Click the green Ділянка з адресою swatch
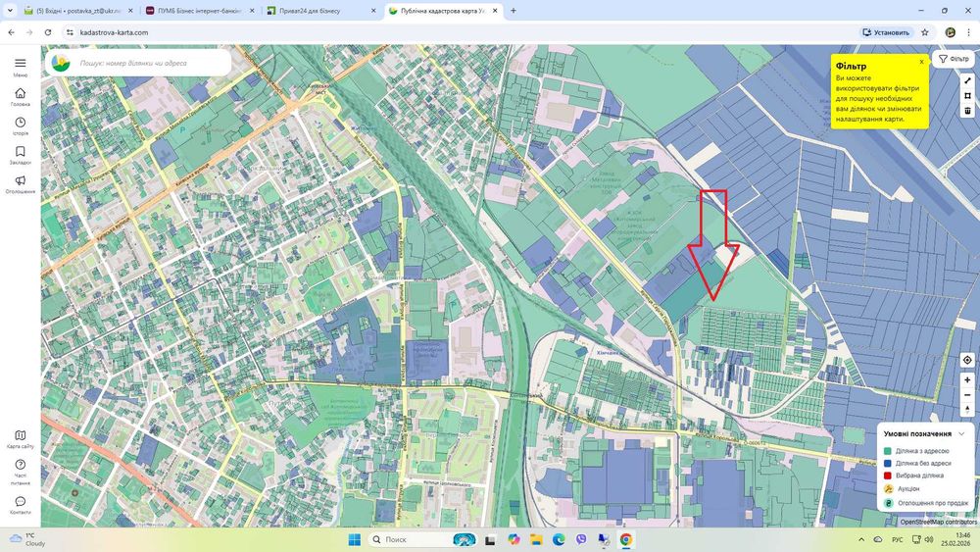This screenshot has width=980, height=552. [888, 451]
